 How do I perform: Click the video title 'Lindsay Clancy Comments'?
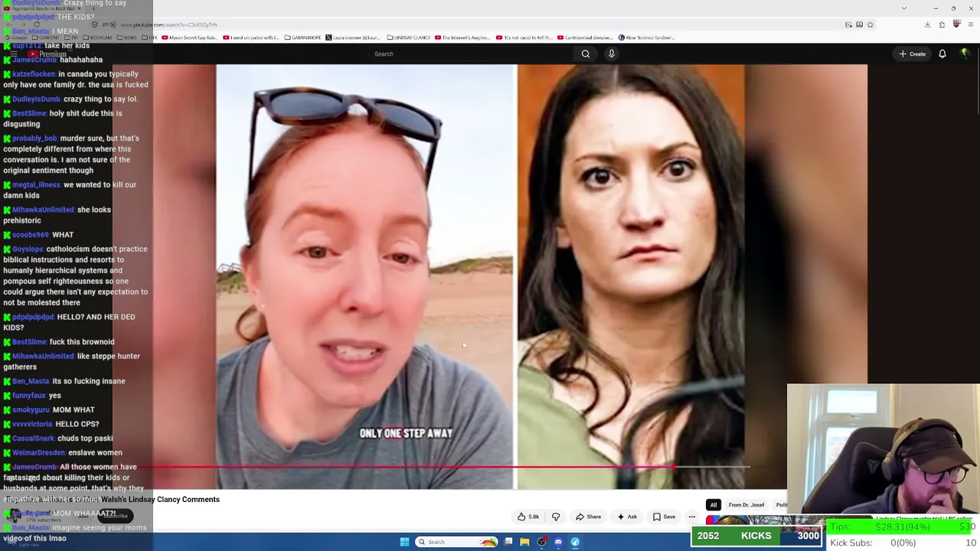coord(174,499)
